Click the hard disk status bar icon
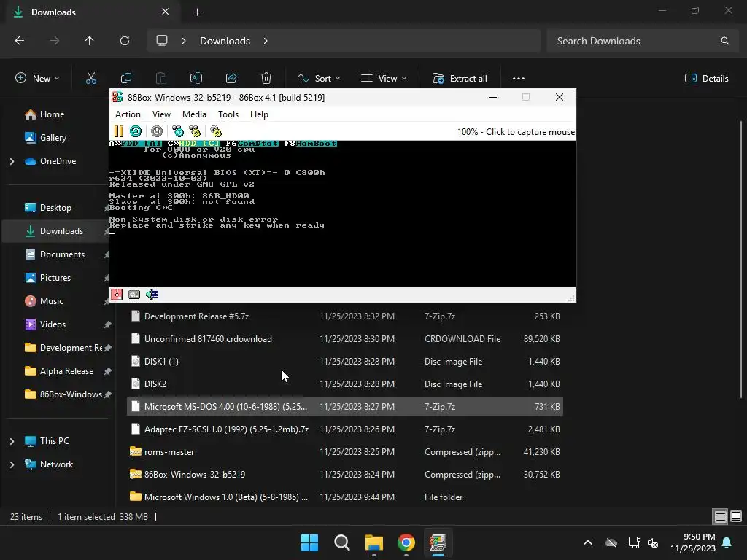The image size is (747, 560). point(134,295)
